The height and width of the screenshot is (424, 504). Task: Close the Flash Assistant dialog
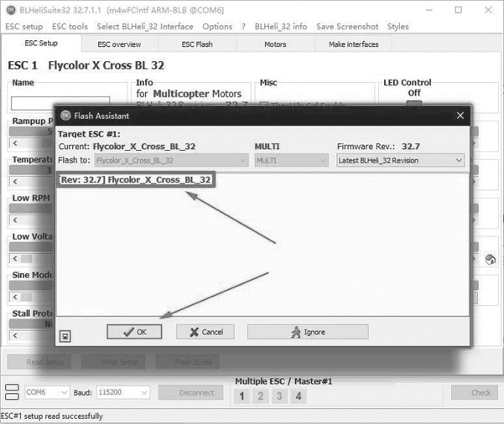(x=460, y=116)
